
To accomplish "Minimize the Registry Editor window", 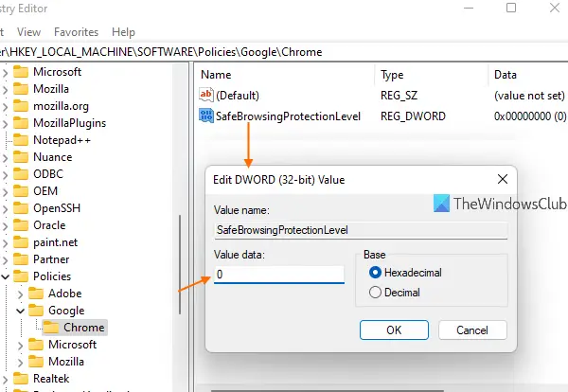I will pyautogui.click(x=469, y=8).
